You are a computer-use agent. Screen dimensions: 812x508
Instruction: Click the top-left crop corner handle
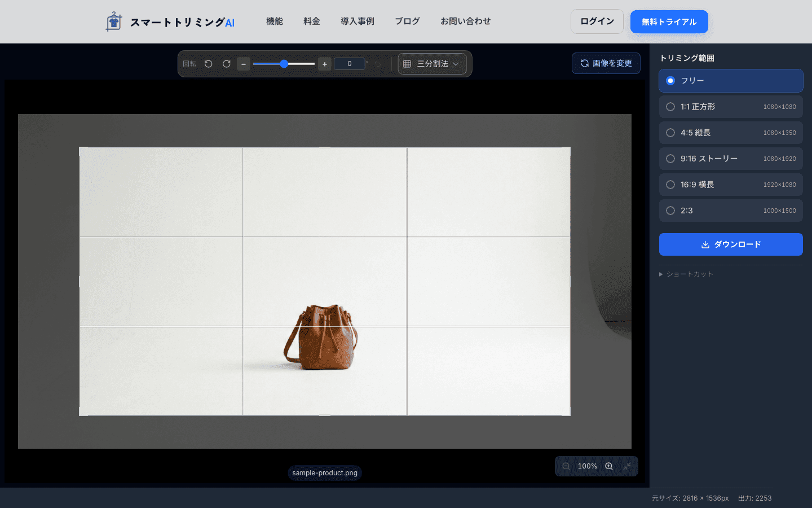coord(83,151)
